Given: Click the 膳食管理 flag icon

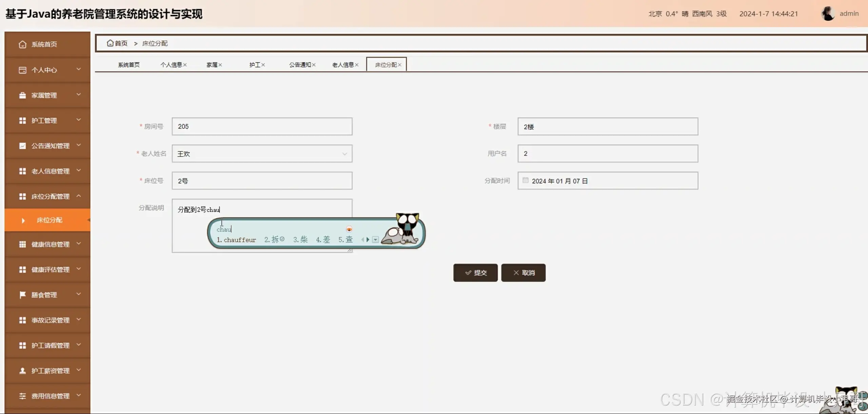Looking at the screenshot, I should click(22, 295).
